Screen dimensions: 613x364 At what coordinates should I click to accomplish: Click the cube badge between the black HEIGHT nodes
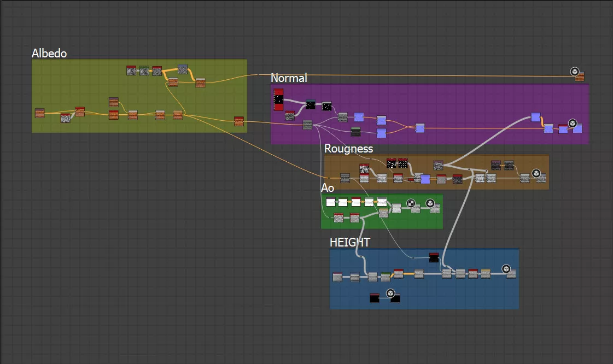[390, 293]
